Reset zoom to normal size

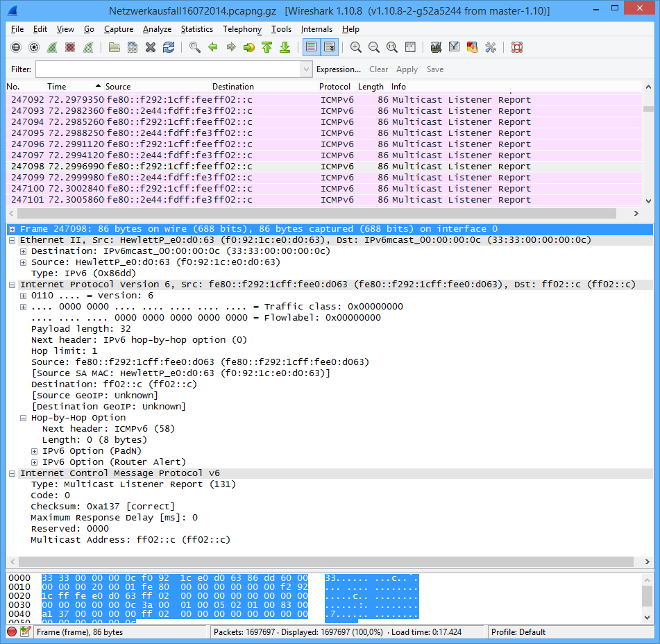coord(392,47)
